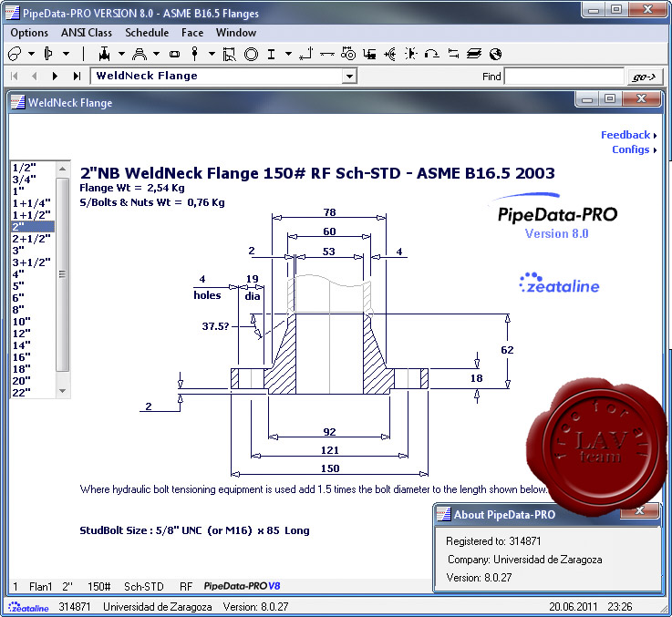672x617 pixels.
Task: Click the size list scrollbar thumb
Action: (63, 274)
